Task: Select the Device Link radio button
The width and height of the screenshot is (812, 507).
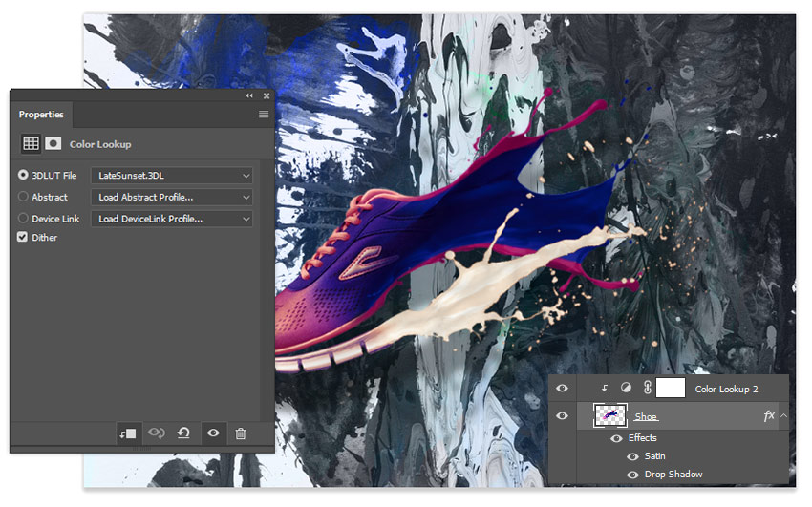Action: [23, 219]
